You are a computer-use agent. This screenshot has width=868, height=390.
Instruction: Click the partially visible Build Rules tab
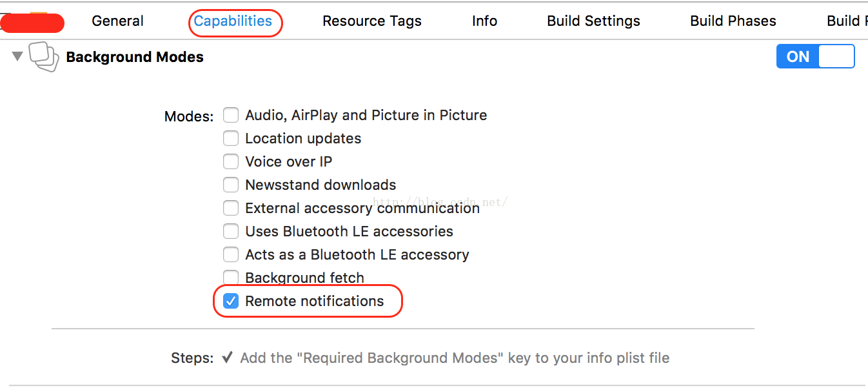[x=847, y=21]
